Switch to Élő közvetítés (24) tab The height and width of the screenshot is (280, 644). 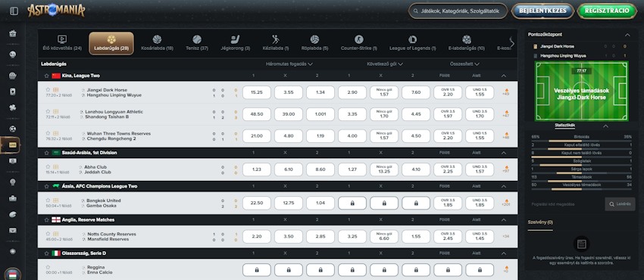(62, 43)
